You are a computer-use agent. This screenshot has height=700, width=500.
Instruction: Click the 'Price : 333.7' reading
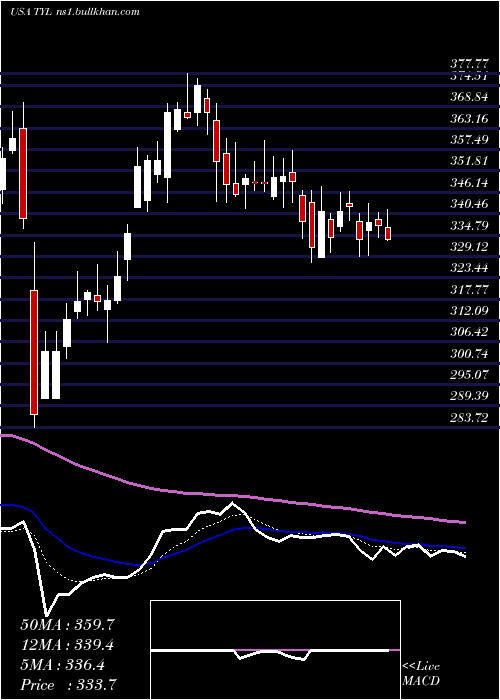pos(70,685)
